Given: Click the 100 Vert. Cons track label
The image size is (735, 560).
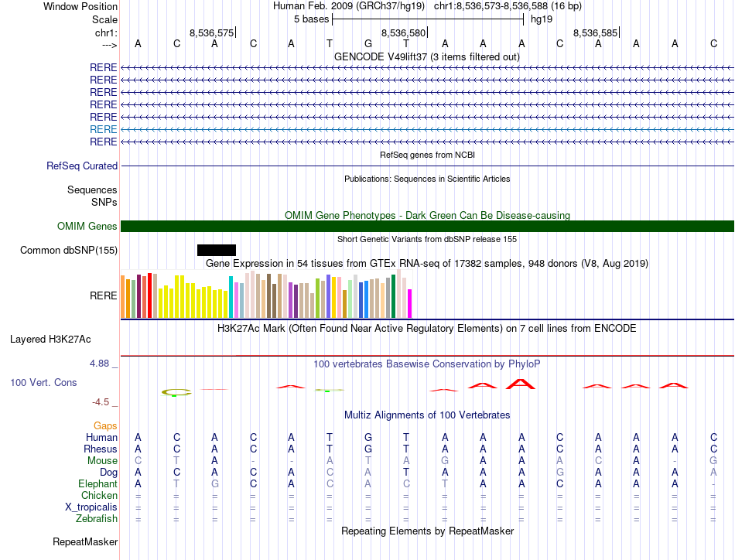Looking at the screenshot, I should pyautogui.click(x=43, y=382).
